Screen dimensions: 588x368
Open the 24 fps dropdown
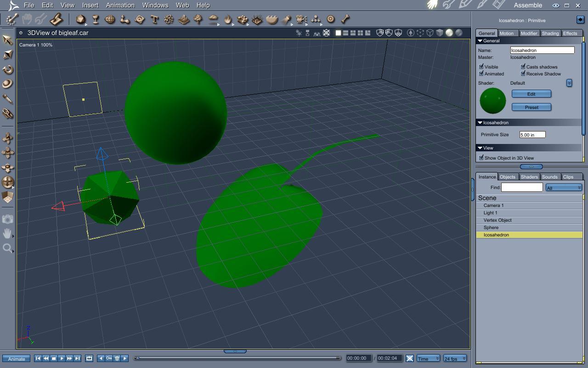[455, 358]
